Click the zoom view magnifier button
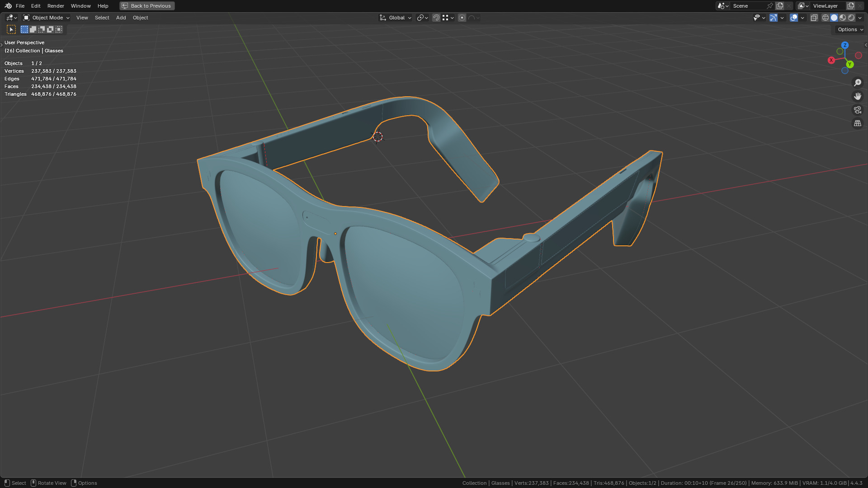The image size is (868, 488). (858, 83)
